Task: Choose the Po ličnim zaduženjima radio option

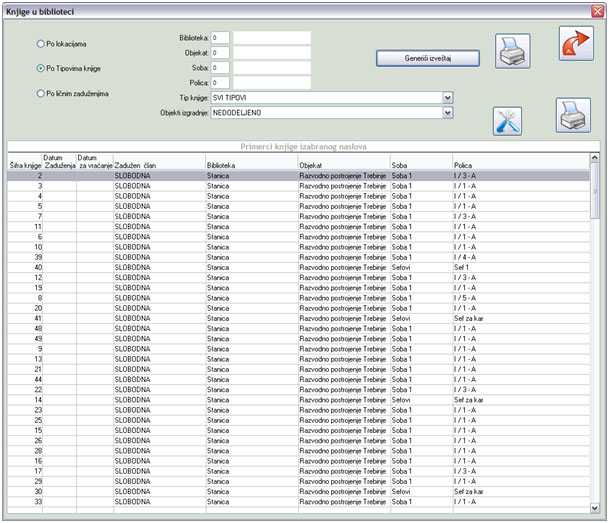Action: coord(40,93)
